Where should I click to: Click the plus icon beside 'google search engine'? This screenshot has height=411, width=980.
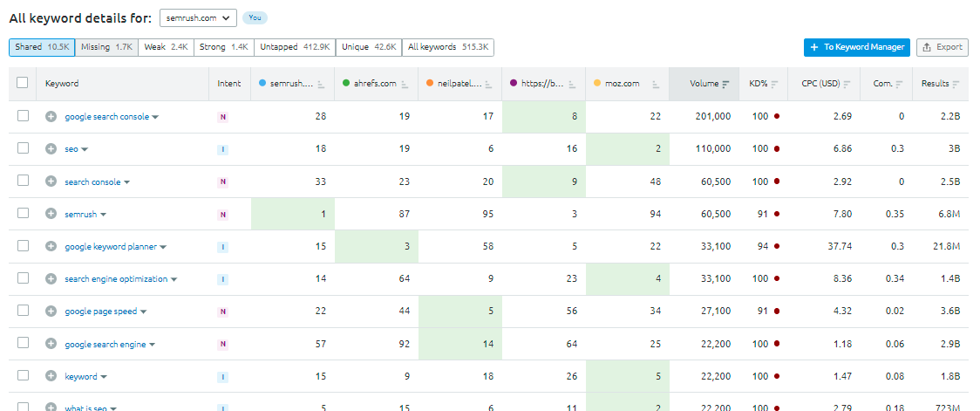[51, 344]
